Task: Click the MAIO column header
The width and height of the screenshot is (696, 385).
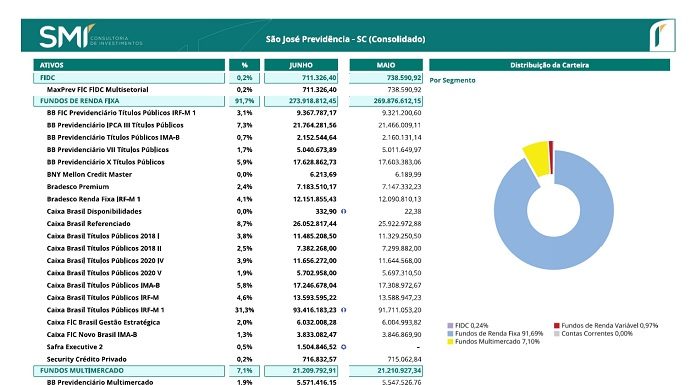Action: (386, 65)
